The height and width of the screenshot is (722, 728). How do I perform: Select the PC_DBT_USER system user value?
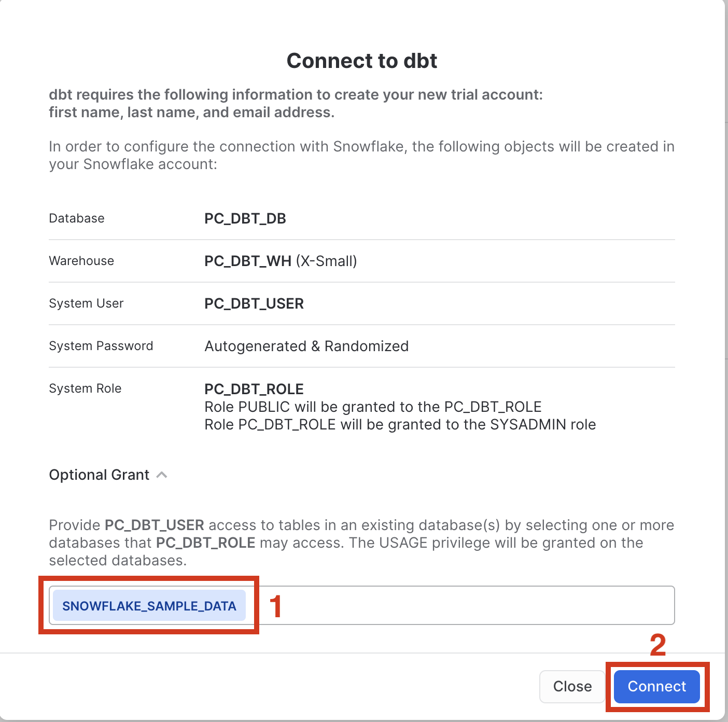click(x=254, y=303)
